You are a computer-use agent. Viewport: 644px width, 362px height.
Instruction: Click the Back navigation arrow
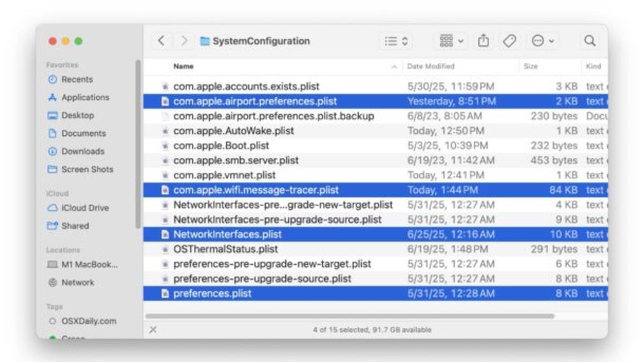click(x=162, y=41)
